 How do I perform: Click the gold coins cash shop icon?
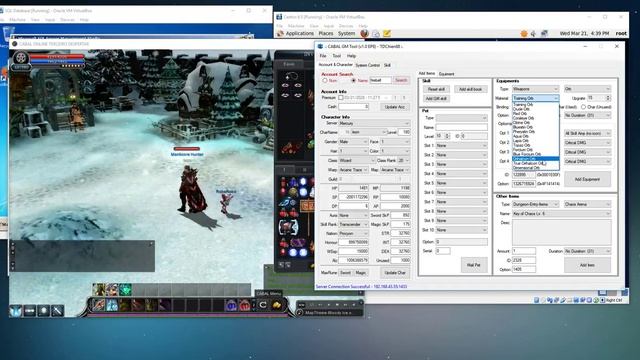click(276, 305)
